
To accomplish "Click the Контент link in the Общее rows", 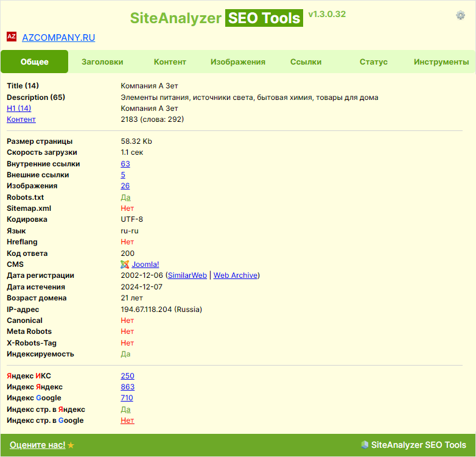I will coord(21,119).
